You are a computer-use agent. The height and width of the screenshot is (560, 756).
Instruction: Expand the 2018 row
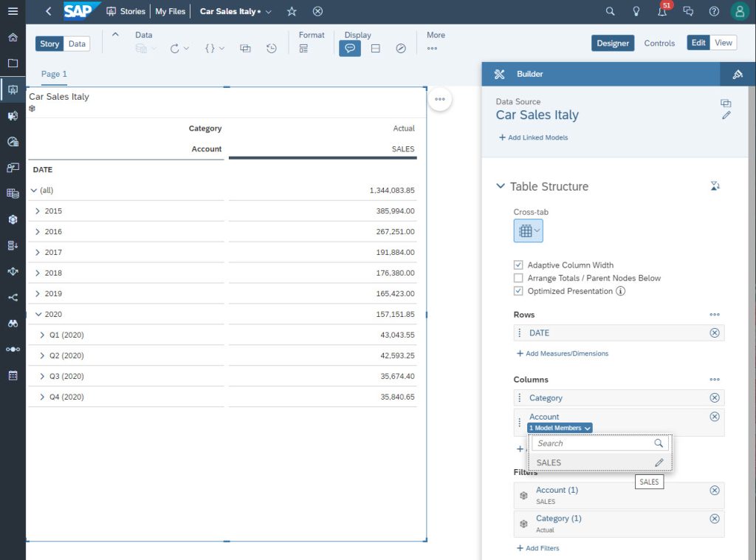(38, 273)
